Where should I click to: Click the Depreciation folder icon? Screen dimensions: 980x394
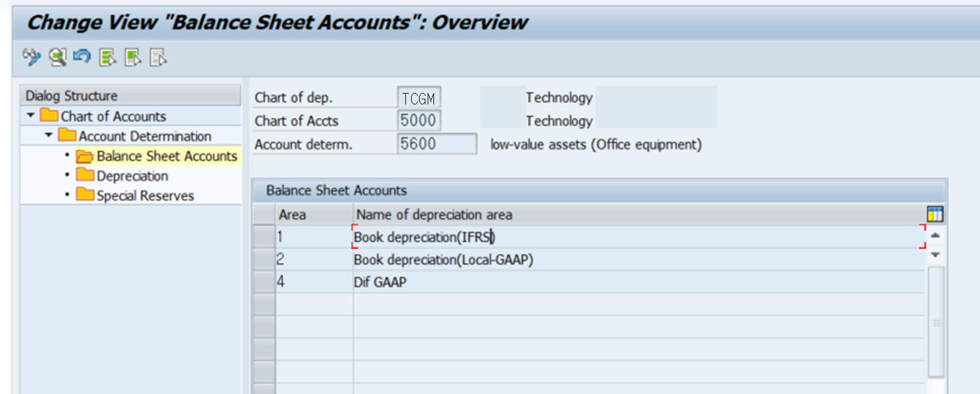85,175
